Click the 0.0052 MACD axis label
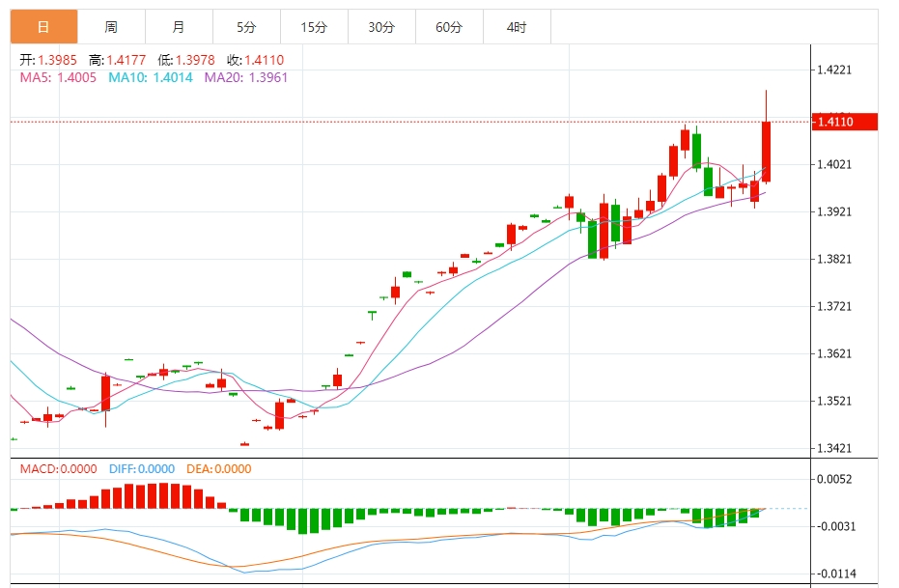Screen dimensions: 899x588 (834, 480)
